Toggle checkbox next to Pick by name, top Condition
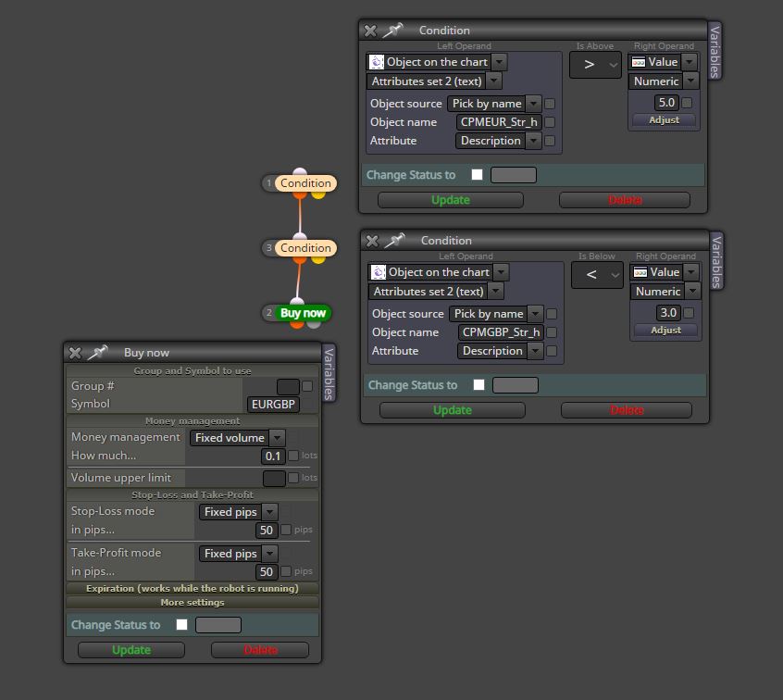The height and width of the screenshot is (700, 783). (550, 104)
